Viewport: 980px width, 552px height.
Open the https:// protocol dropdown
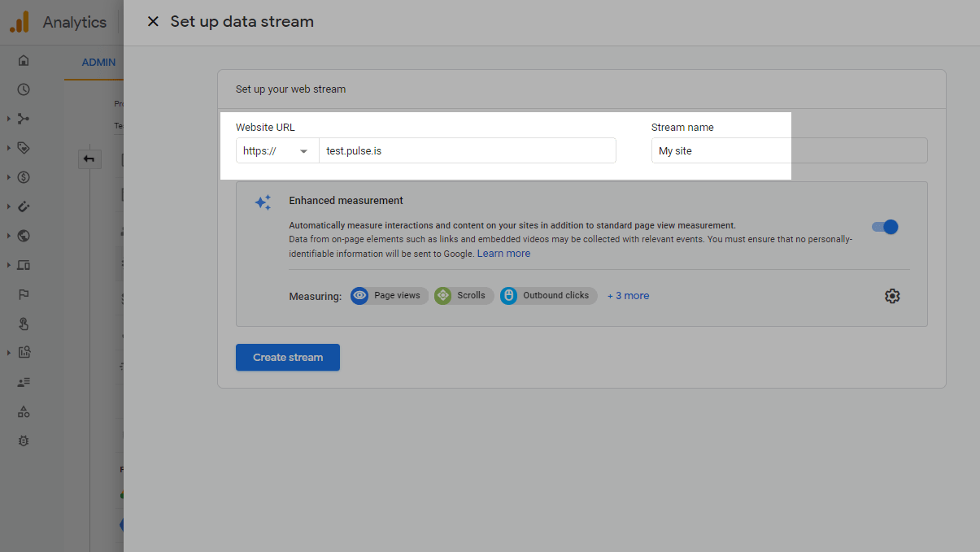tap(277, 151)
